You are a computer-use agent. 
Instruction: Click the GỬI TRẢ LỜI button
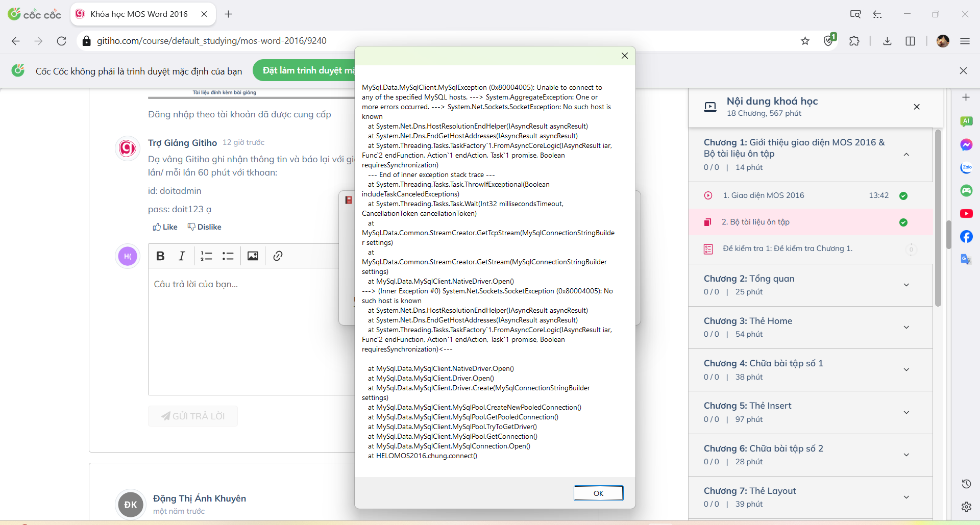pyautogui.click(x=193, y=416)
